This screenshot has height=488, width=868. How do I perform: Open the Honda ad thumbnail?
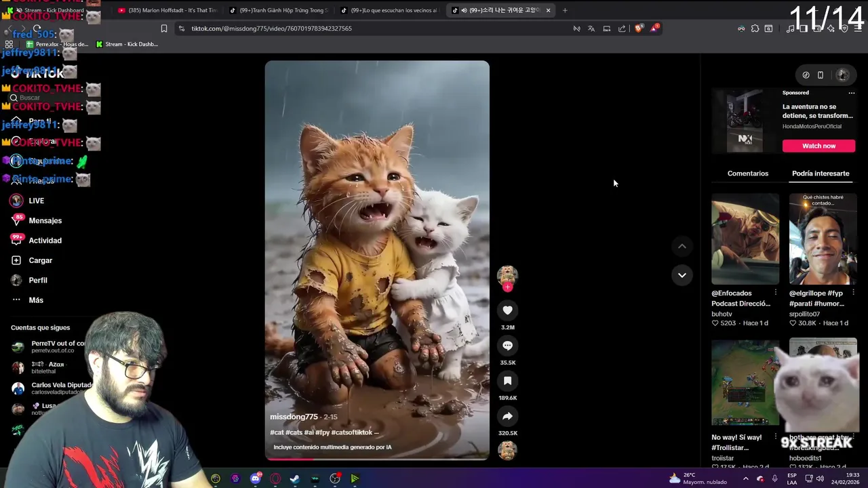745,121
